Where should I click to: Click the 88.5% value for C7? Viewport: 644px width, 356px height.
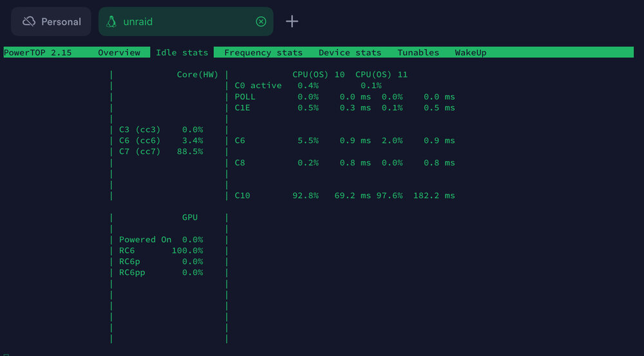(190, 151)
